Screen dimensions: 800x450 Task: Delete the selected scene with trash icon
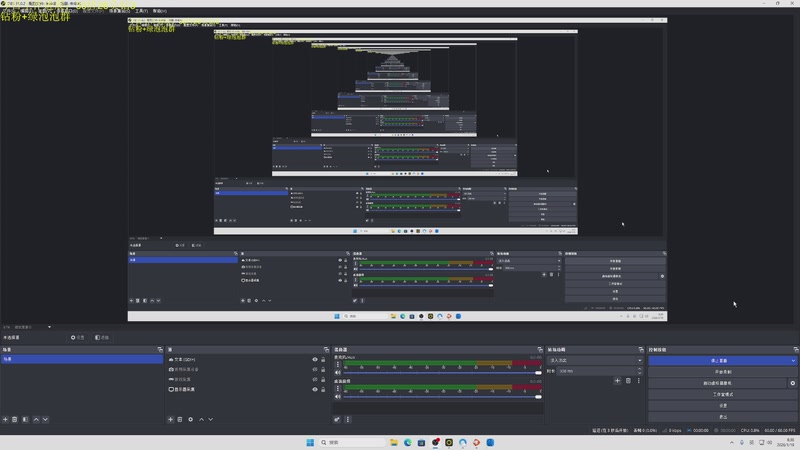[x=15, y=419]
